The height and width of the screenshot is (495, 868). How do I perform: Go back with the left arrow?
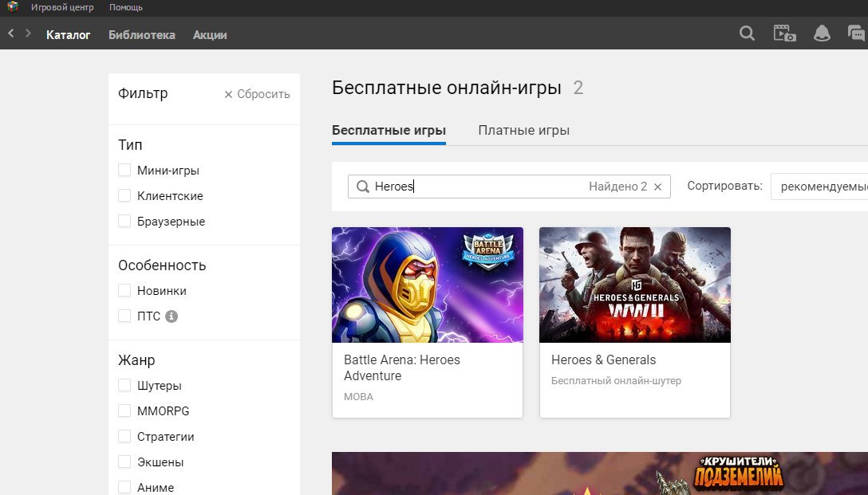[x=10, y=33]
